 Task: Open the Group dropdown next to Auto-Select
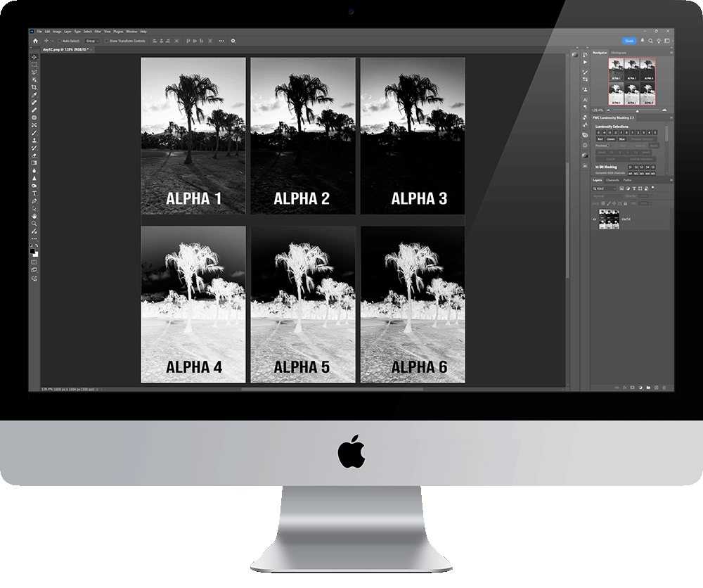point(91,41)
